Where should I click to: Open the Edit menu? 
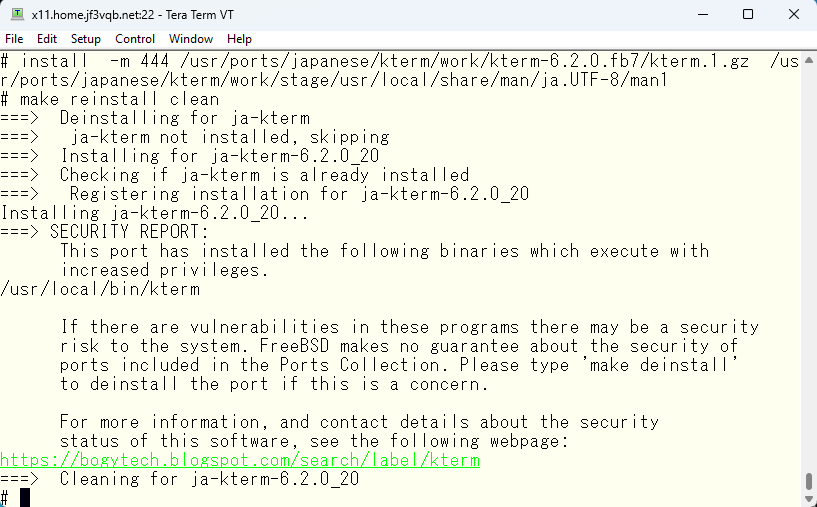(46, 39)
